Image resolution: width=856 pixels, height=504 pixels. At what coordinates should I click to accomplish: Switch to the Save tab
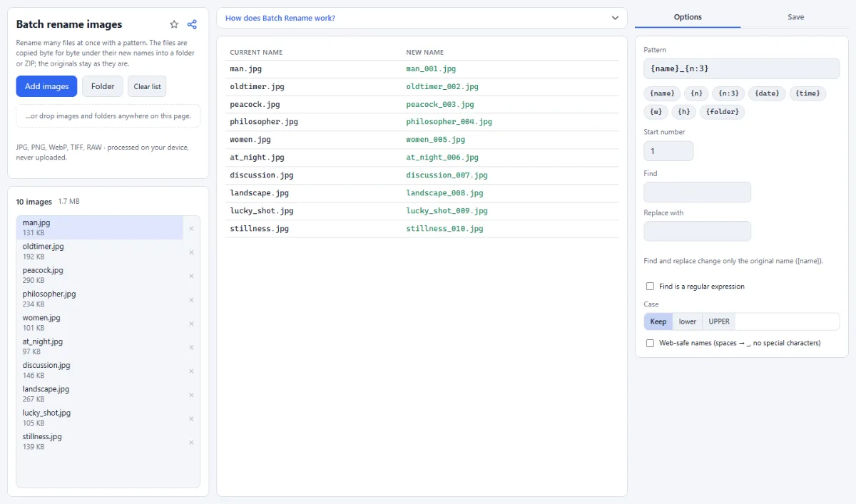pos(796,17)
